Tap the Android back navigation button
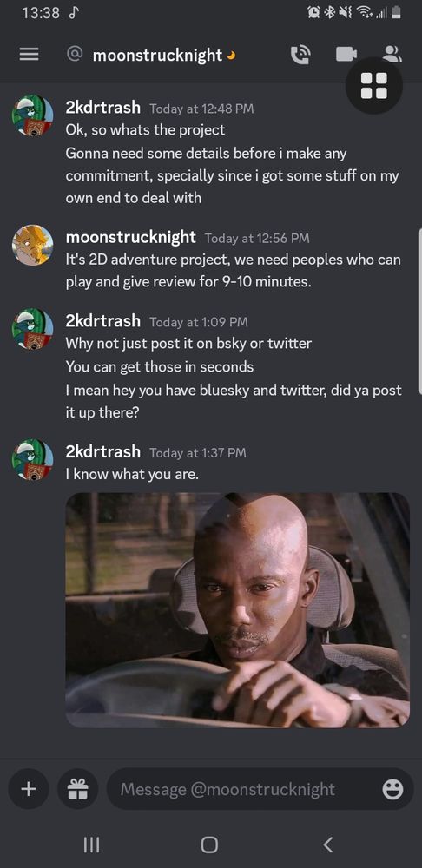The image size is (422, 868). 328,845
